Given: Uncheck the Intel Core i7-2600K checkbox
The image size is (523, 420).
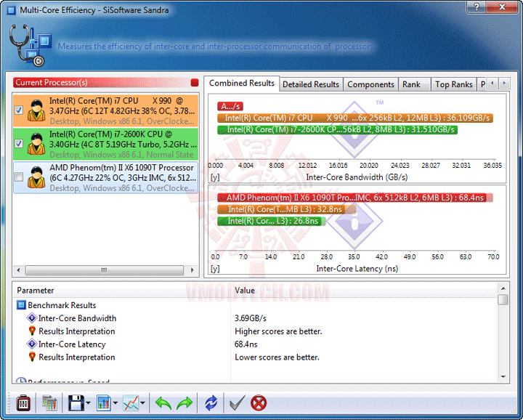Looking at the screenshot, I should (19, 143).
